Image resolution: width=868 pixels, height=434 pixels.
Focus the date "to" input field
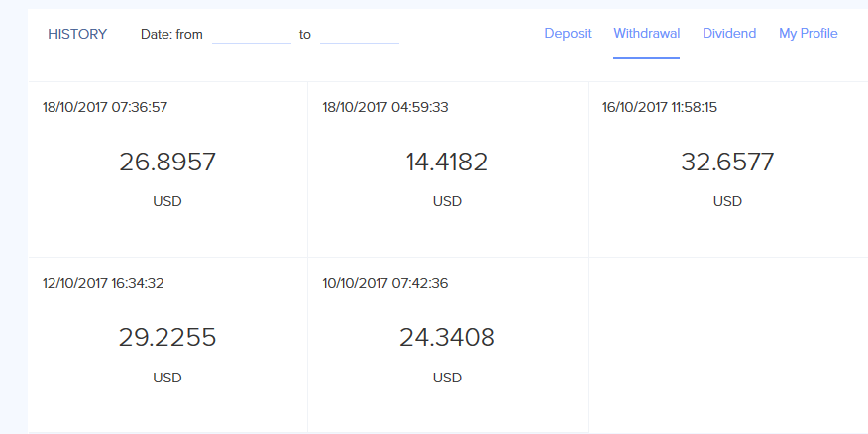(359, 34)
